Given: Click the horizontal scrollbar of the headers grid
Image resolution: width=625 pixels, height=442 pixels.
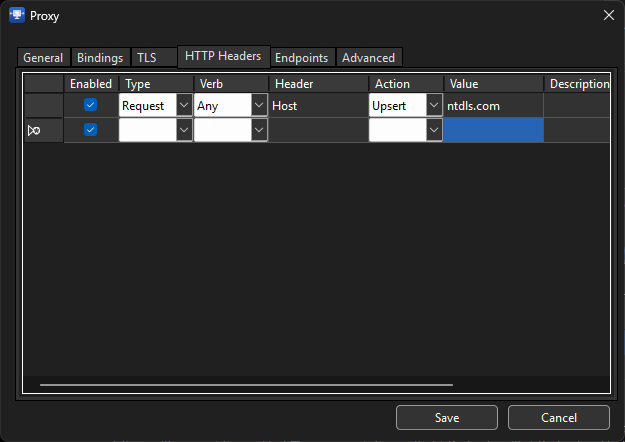Looking at the screenshot, I should [246, 385].
